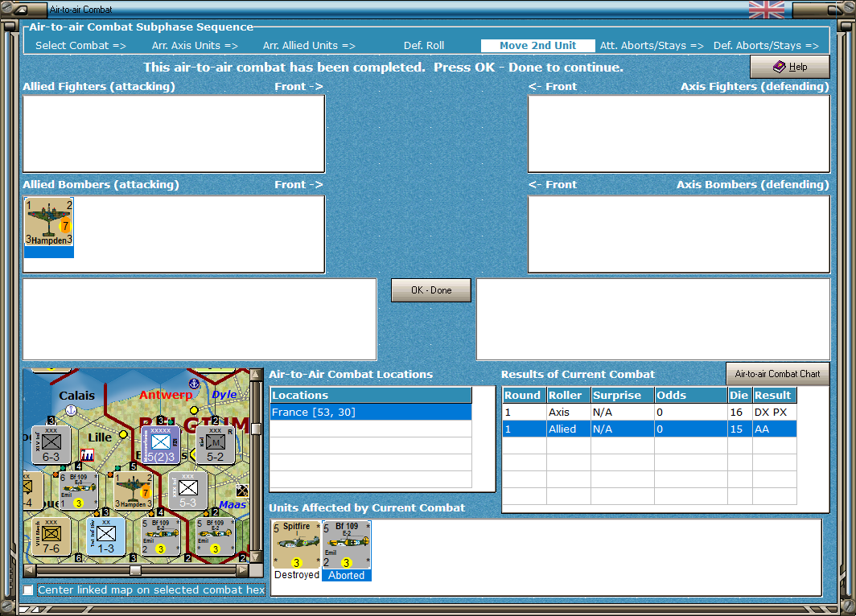Click the map vertical scrollbar up arrow
This screenshot has width=856, height=616.
pyautogui.click(x=255, y=375)
